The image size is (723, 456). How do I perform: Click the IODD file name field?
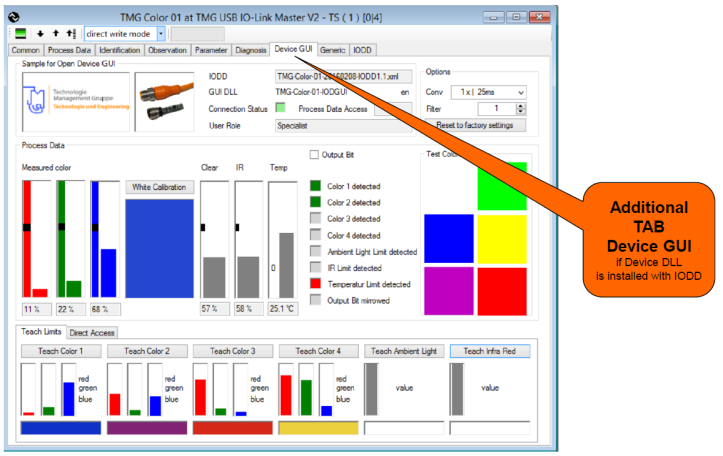click(x=344, y=77)
